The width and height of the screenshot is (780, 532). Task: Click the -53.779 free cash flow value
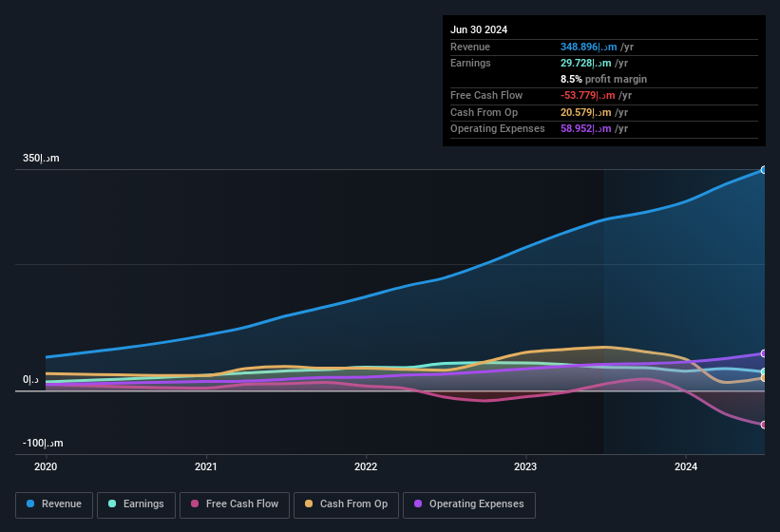point(587,95)
